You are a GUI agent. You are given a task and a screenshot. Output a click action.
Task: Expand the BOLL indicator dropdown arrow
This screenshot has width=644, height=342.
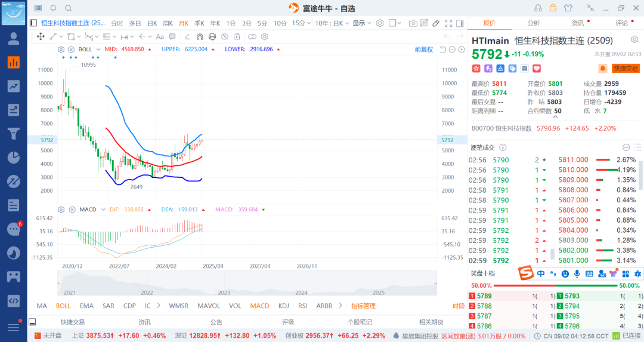pos(98,50)
